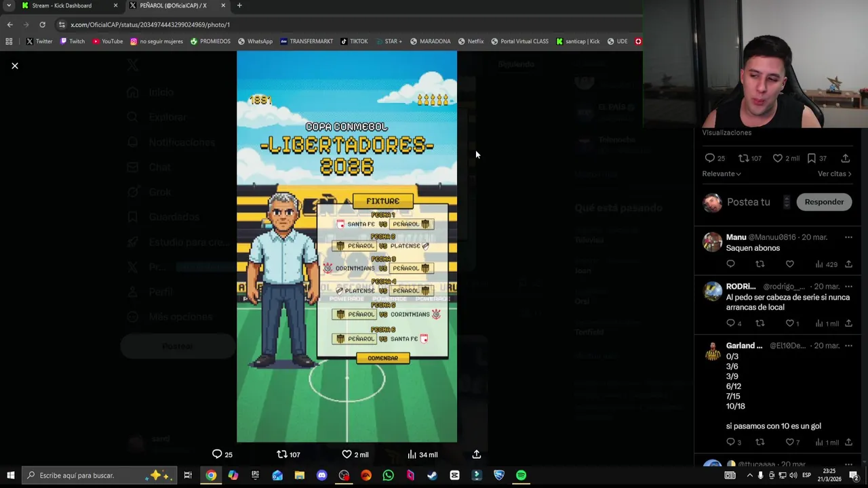This screenshot has width=868, height=488.
Task: Go back in browser history
Action: point(9,24)
